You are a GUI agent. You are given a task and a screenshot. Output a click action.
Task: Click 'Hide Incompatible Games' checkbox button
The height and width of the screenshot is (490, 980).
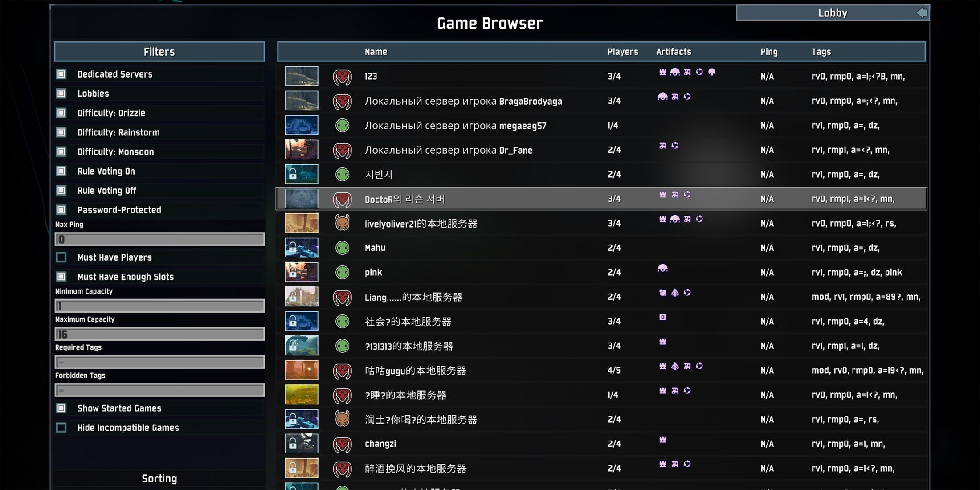point(62,428)
